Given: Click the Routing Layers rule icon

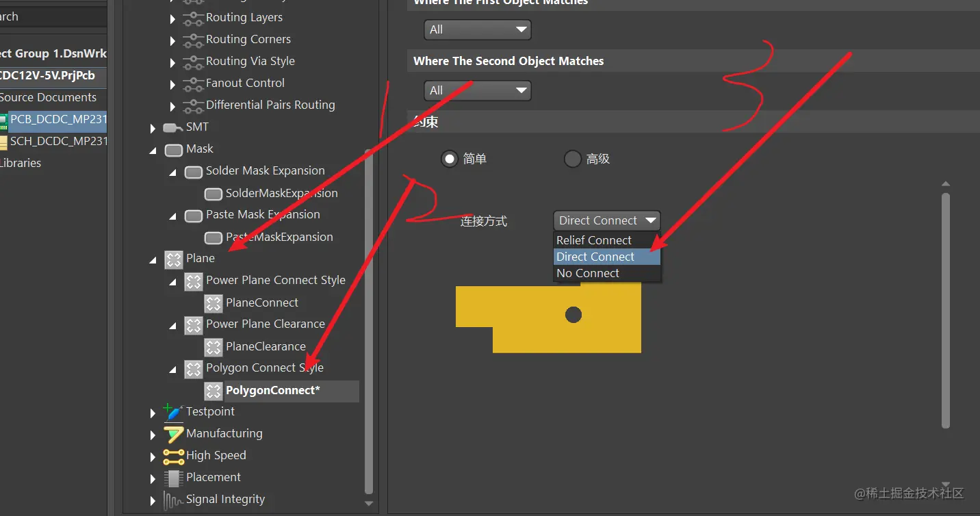Looking at the screenshot, I should coord(194,18).
